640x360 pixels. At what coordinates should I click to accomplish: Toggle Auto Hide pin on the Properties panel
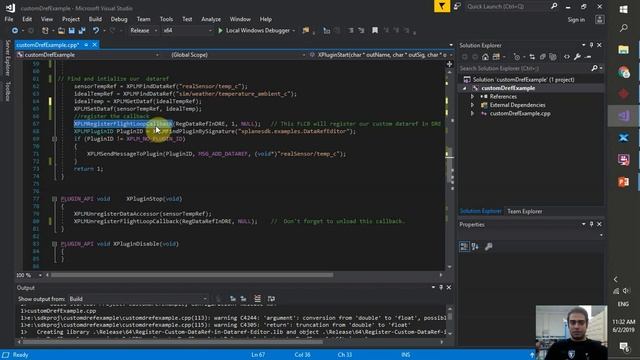point(591,224)
